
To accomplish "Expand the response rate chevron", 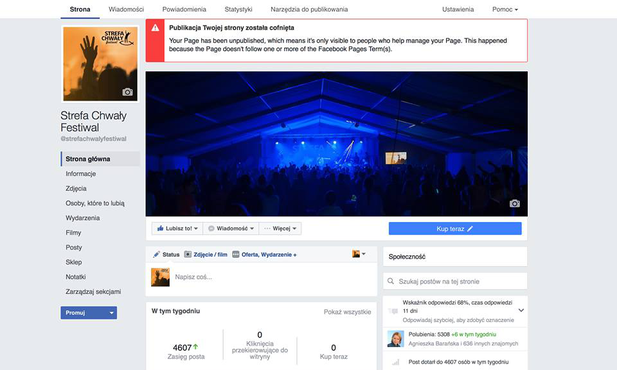I will pyautogui.click(x=521, y=311).
